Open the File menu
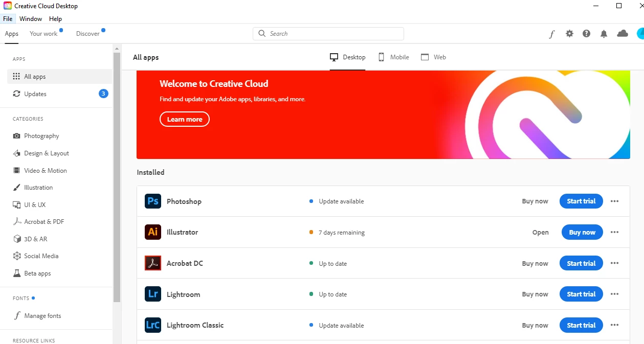This screenshot has height=344, width=644. tap(8, 19)
